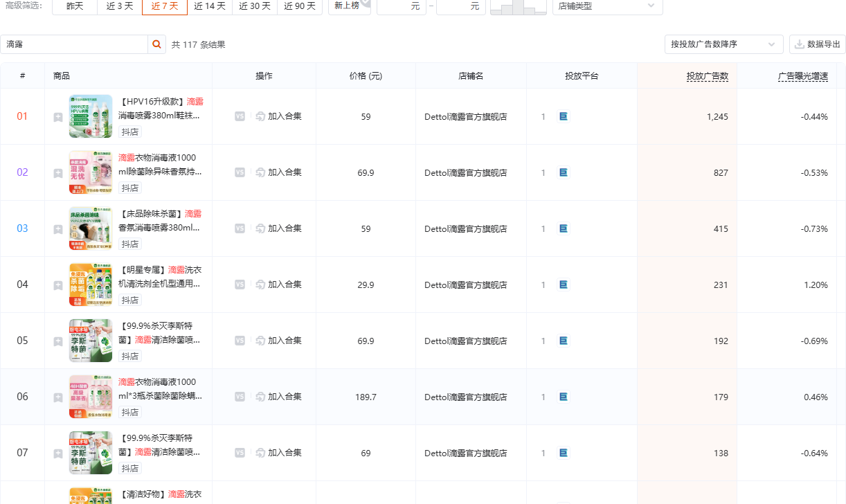The width and height of the screenshot is (846, 504).
Task: Open the 按投放广告数降序 sort dropdown
Action: [723, 44]
